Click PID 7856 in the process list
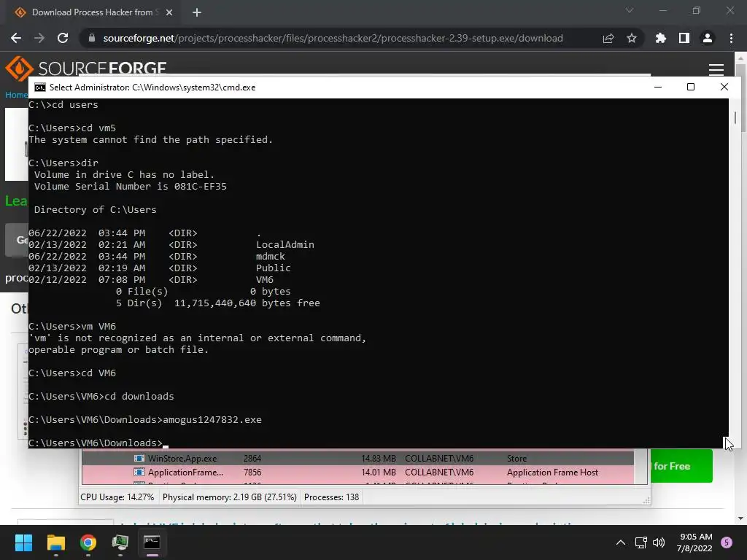Image resolution: width=747 pixels, height=560 pixels. pyautogui.click(x=252, y=472)
